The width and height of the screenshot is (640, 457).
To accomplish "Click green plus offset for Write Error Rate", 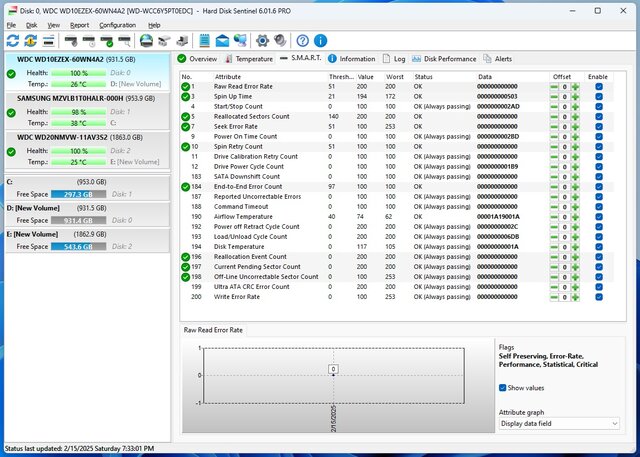I will (576, 297).
